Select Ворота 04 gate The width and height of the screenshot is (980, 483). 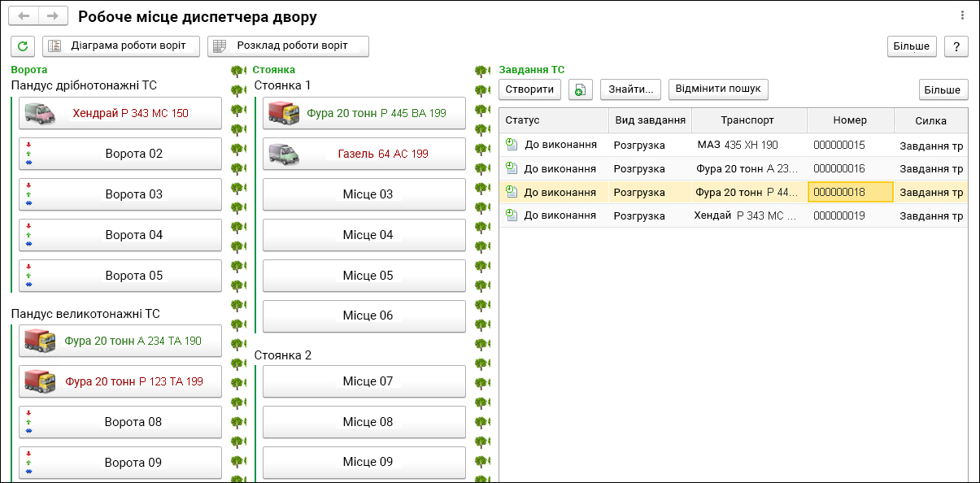pos(120,235)
